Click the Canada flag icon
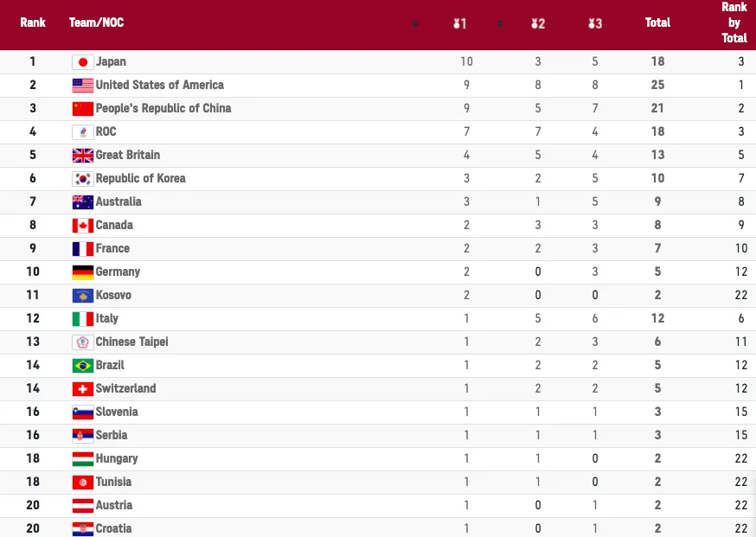The image size is (756, 537). (82, 226)
